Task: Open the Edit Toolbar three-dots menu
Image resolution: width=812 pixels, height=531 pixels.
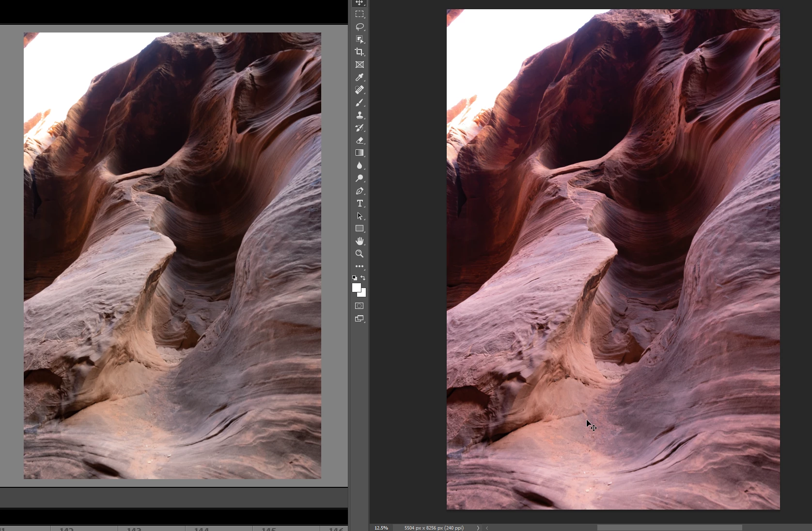Action: [359, 266]
